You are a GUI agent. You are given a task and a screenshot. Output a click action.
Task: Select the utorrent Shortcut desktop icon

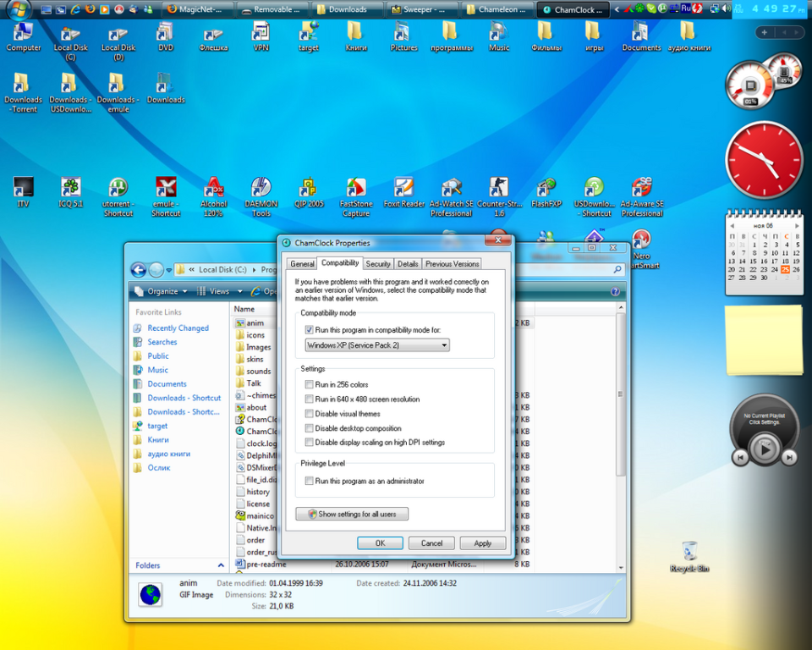click(118, 196)
